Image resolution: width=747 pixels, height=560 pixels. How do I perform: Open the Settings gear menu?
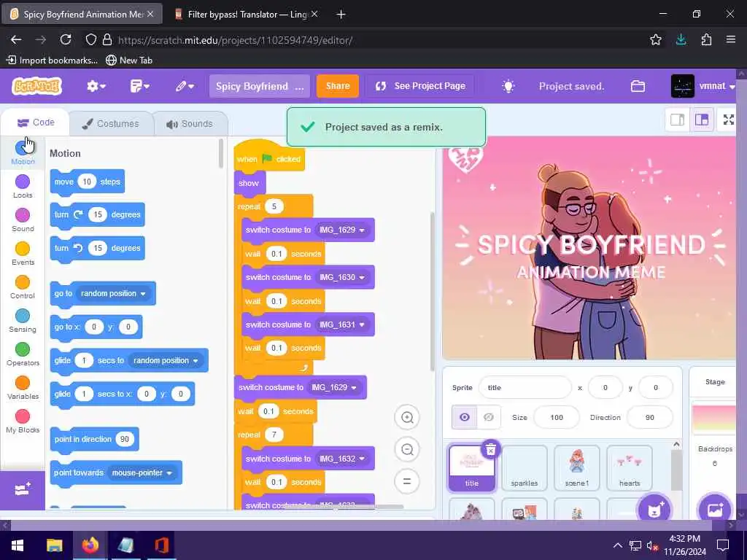point(96,86)
